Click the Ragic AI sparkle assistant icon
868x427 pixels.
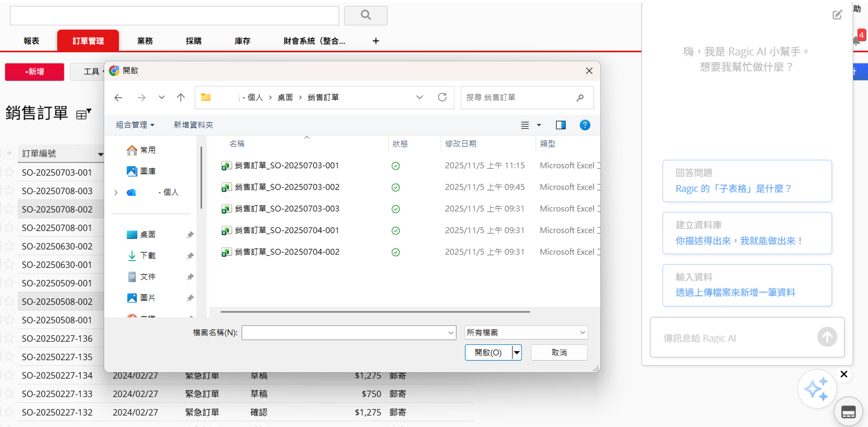(x=816, y=389)
